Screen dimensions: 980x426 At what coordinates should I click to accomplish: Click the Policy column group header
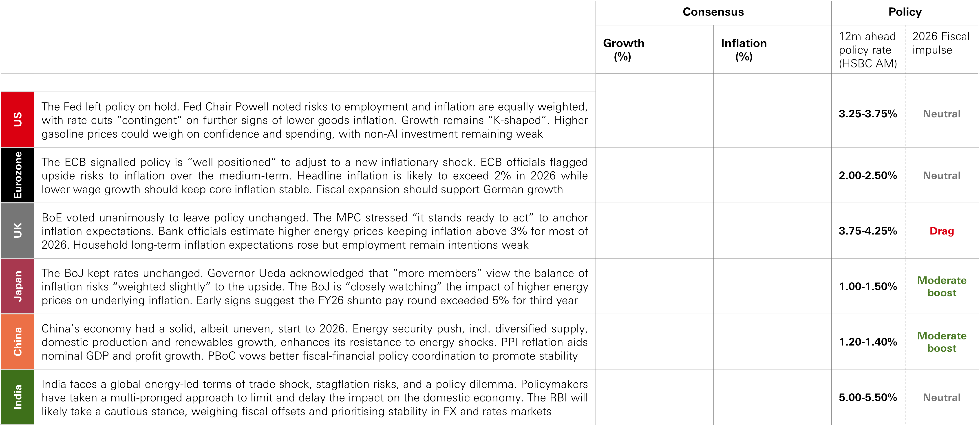pyautogui.click(x=905, y=12)
